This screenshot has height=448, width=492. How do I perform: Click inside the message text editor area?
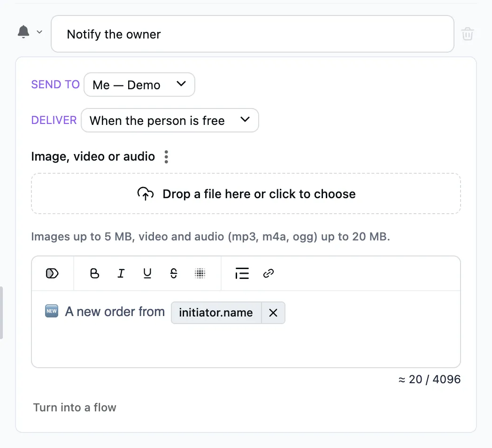click(x=246, y=329)
